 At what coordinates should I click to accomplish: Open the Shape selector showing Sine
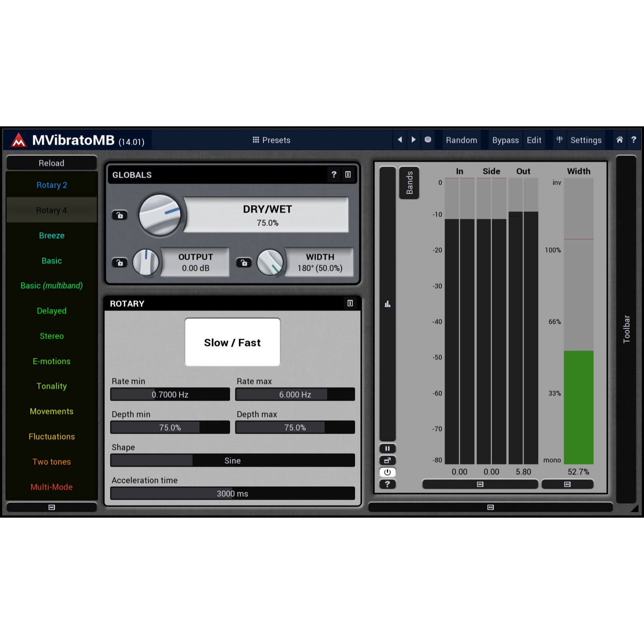232,460
